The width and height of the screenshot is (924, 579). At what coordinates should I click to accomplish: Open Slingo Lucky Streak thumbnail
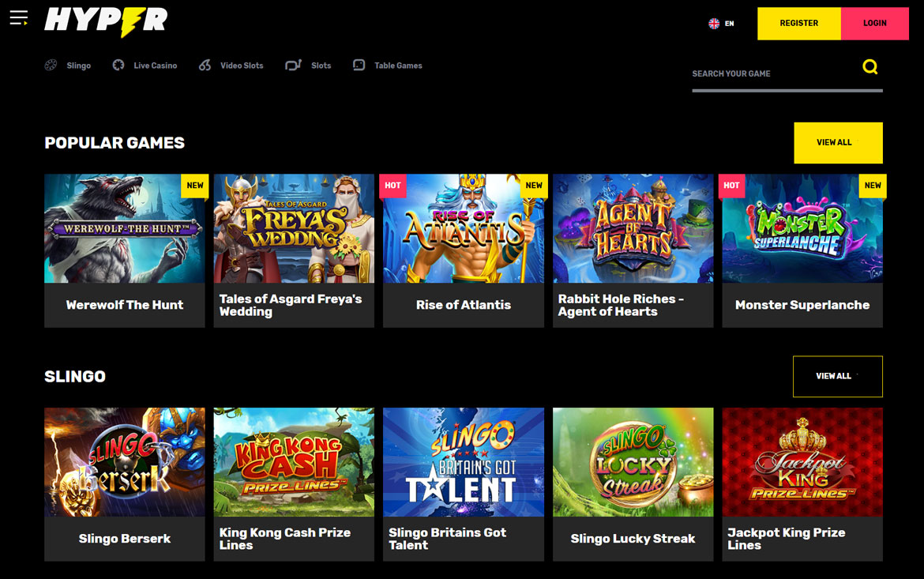point(633,462)
